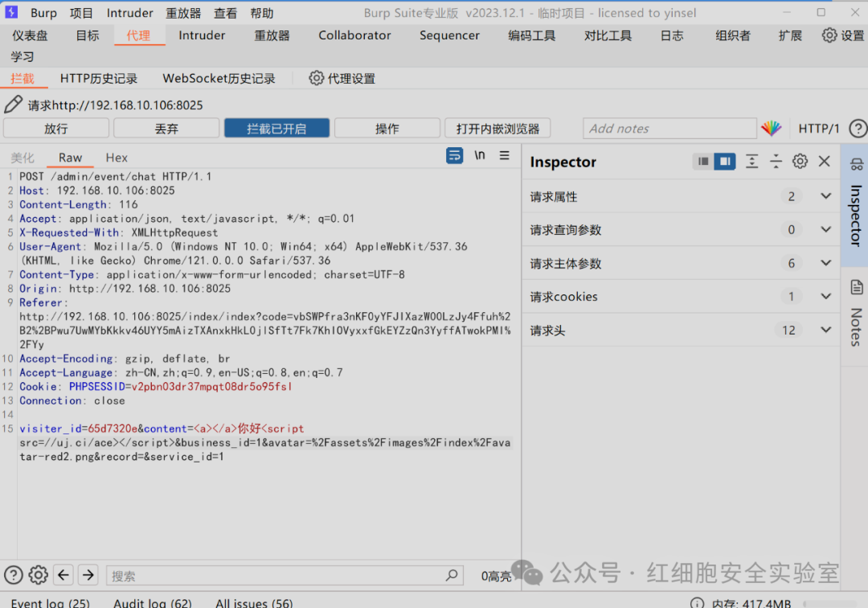Switch to the 目标 tab

click(x=88, y=35)
